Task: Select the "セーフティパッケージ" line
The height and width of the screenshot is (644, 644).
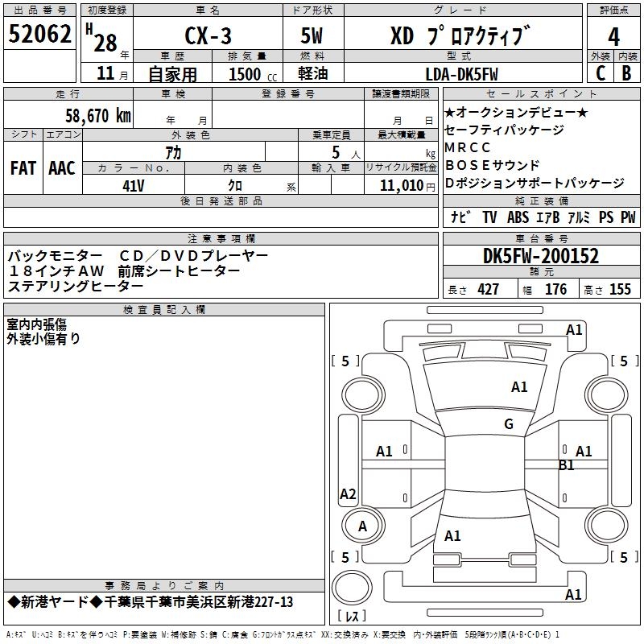Action: point(505,130)
